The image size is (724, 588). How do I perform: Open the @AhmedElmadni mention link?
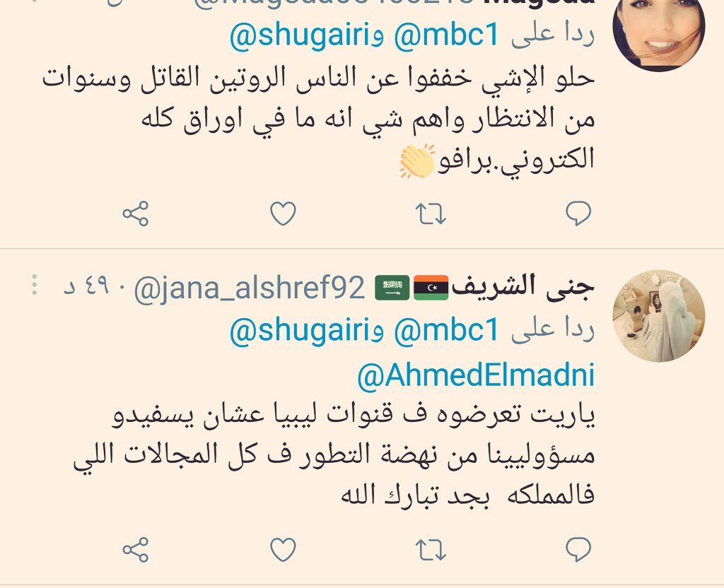476,375
